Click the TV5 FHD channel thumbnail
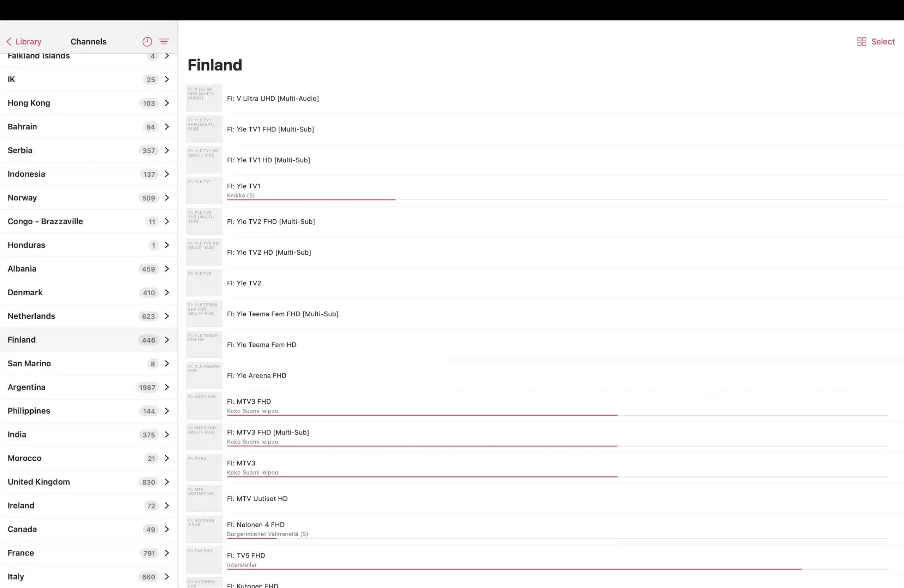 pos(204,560)
